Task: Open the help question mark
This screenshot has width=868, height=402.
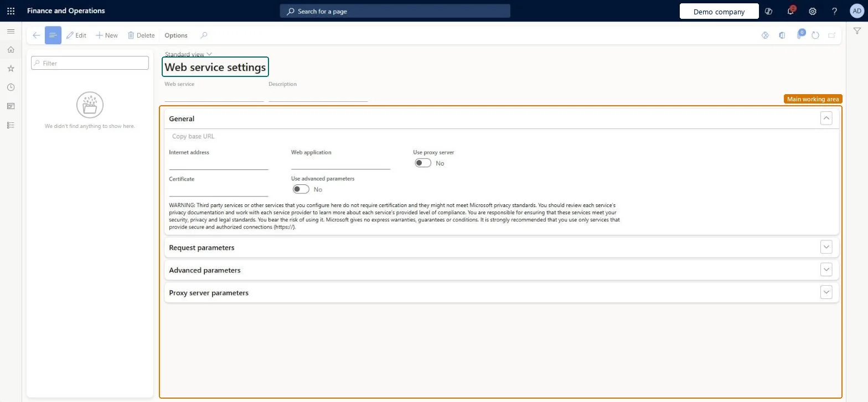Action: [x=835, y=11]
